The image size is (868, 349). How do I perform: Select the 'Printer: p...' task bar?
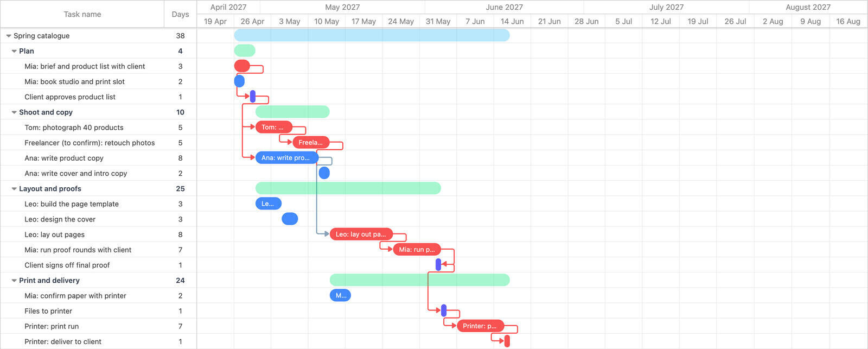coord(481,326)
